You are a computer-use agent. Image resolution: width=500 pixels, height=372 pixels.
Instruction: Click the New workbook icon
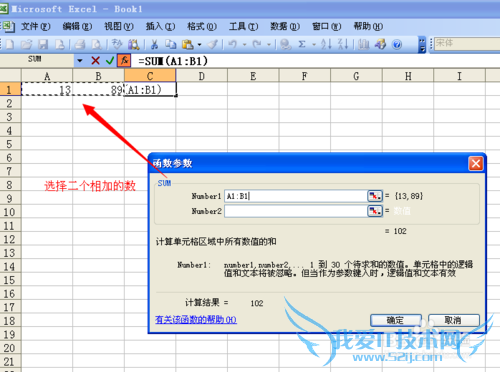coord(10,44)
